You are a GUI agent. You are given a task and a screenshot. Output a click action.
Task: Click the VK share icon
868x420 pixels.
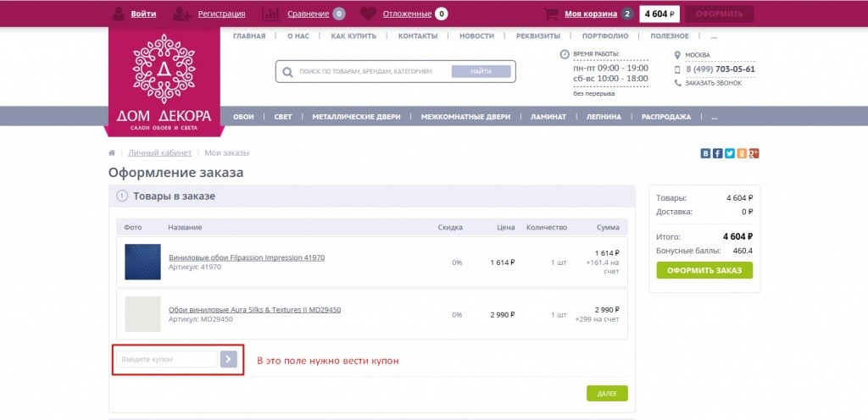(705, 153)
